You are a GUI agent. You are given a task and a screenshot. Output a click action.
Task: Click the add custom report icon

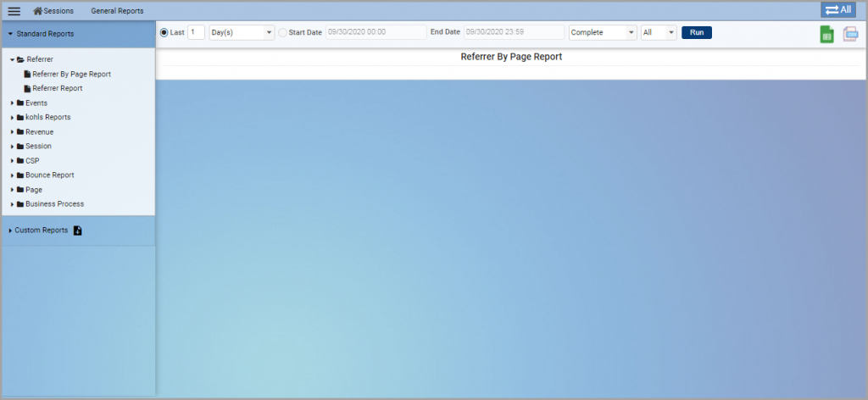(x=77, y=231)
